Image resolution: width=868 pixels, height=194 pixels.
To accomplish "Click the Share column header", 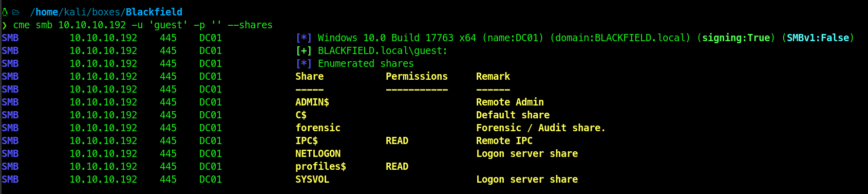I will pyautogui.click(x=310, y=76).
